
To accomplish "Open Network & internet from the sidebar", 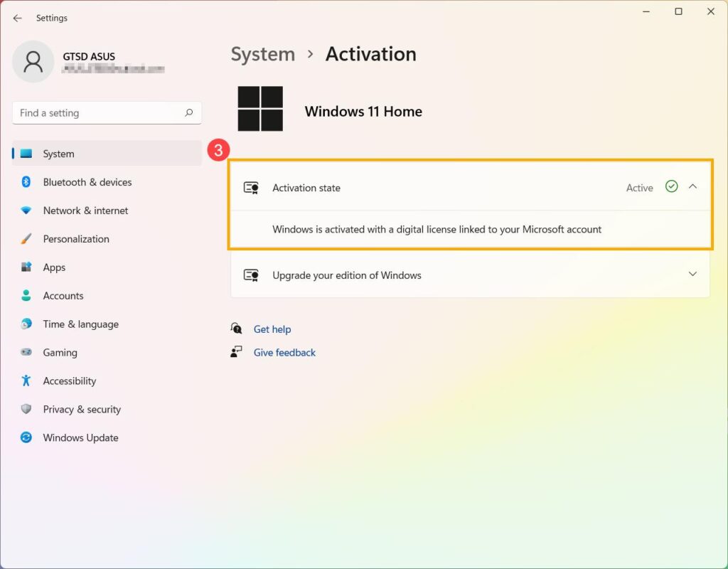I will [x=25, y=211].
